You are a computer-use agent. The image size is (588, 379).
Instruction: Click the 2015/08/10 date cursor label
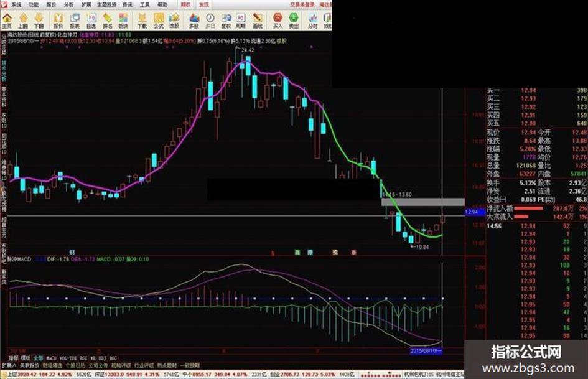click(x=426, y=351)
